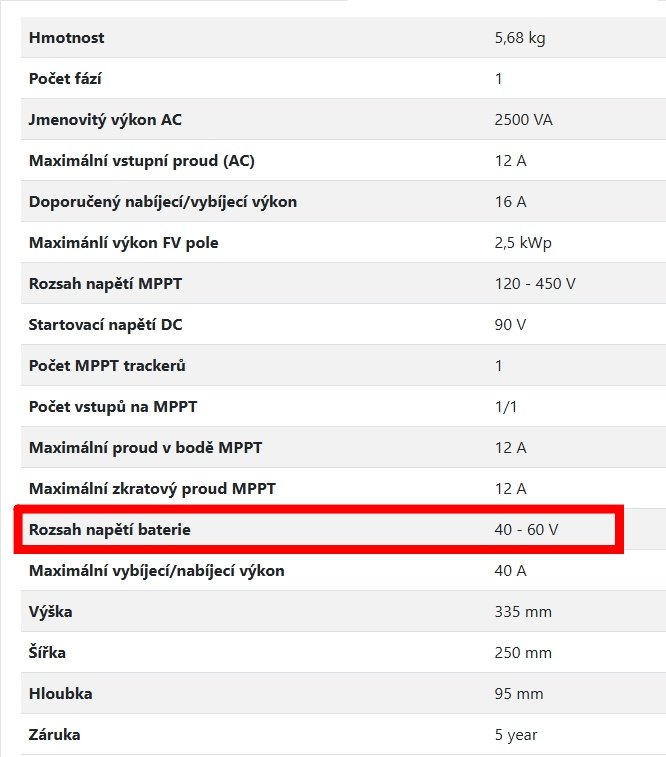This screenshot has height=757, width=666.
Task: Click the "Rozsah napětí MPPT" label
Action: [x=106, y=284]
